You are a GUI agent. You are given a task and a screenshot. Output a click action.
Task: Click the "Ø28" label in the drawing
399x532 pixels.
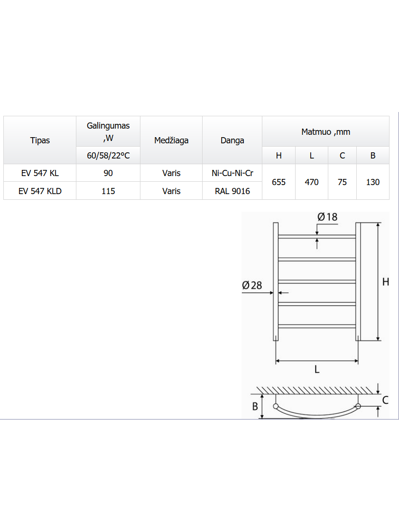252,285
